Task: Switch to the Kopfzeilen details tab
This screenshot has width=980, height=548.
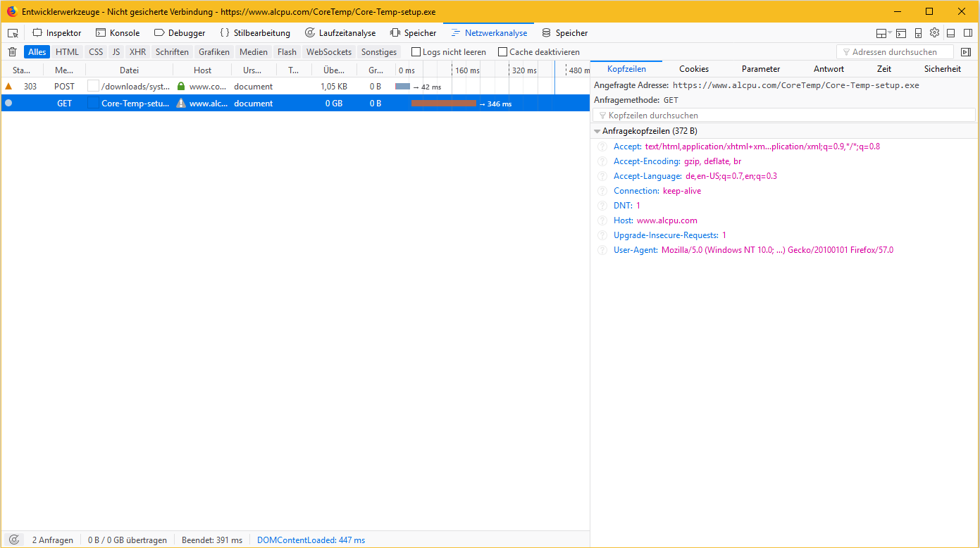Action: (626, 69)
